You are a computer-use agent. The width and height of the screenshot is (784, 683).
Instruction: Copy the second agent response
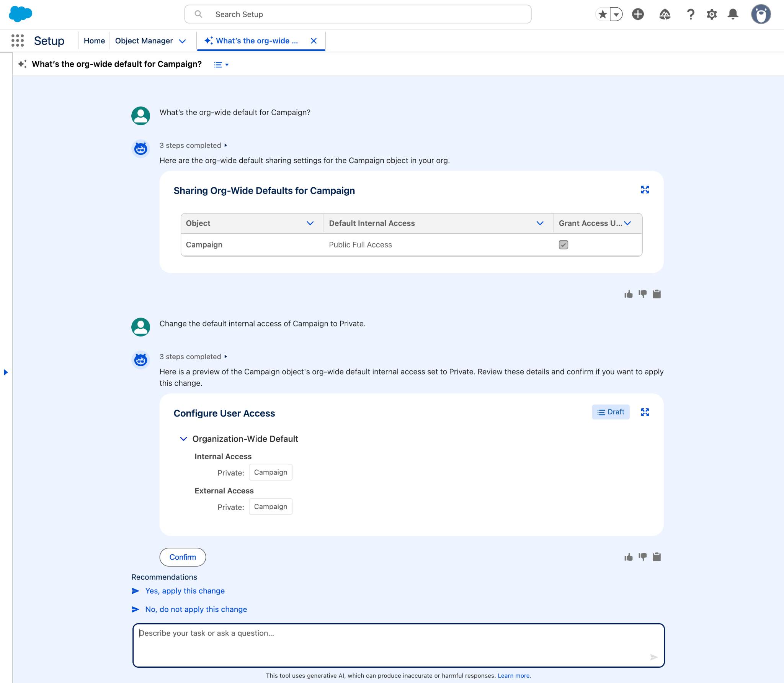point(657,557)
